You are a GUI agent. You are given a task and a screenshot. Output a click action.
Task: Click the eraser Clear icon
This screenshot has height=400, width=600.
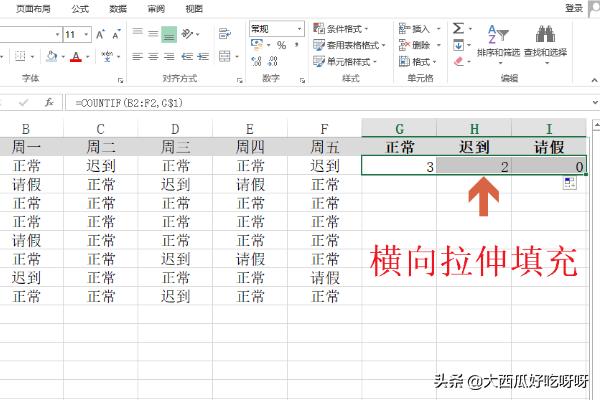[x=459, y=61]
